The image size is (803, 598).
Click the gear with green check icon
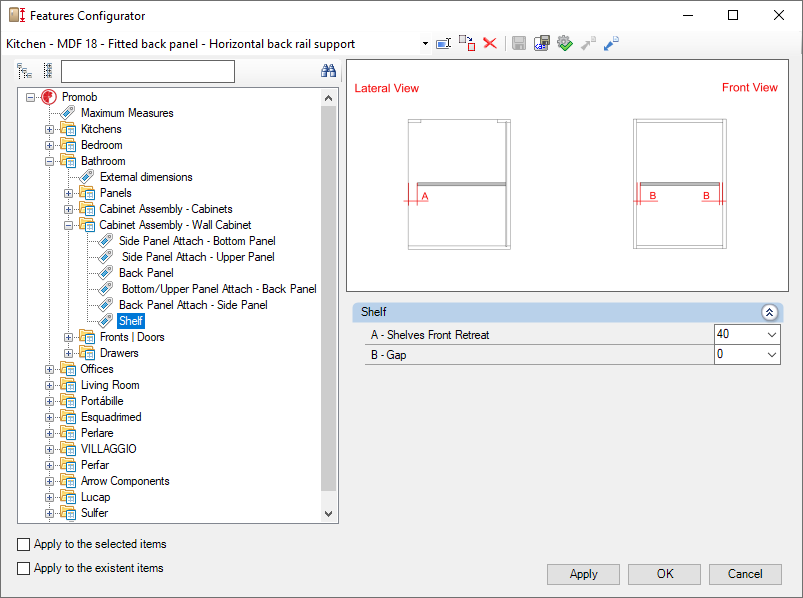(565, 44)
